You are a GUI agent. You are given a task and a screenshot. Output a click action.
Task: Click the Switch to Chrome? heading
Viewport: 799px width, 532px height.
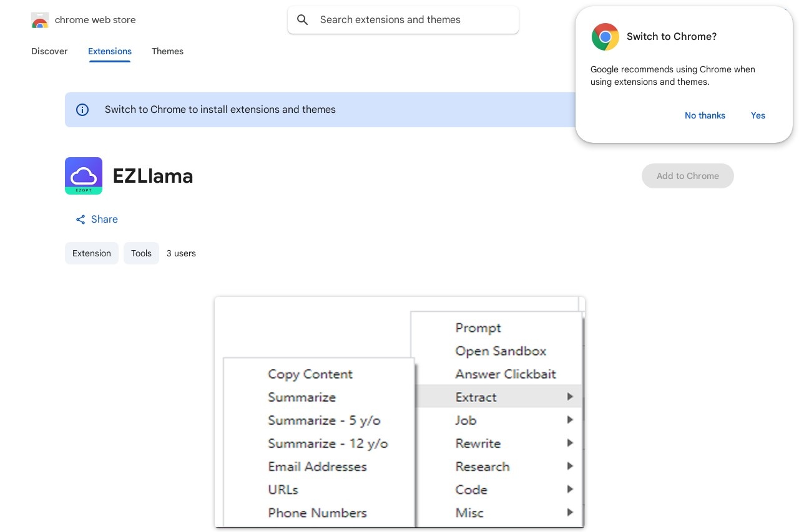[x=672, y=37]
